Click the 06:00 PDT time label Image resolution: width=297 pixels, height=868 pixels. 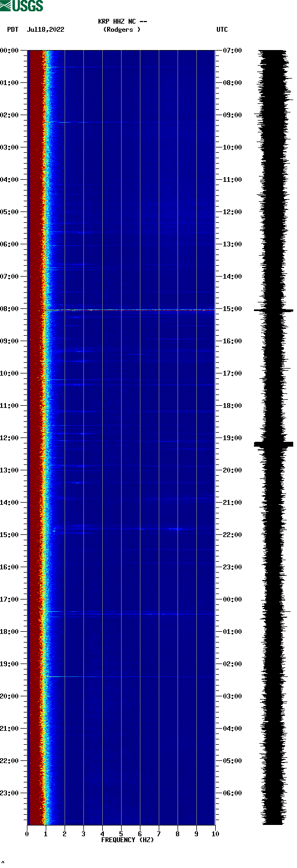pos(10,244)
